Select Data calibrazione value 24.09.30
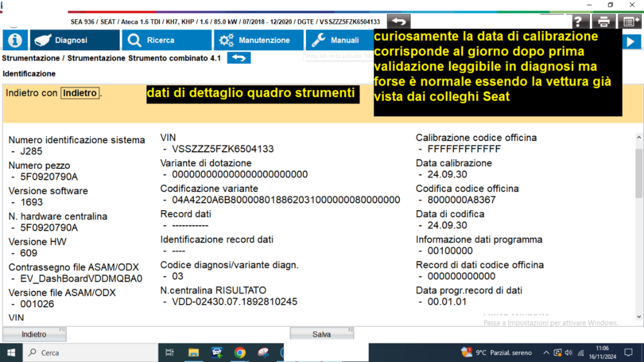 click(448, 175)
